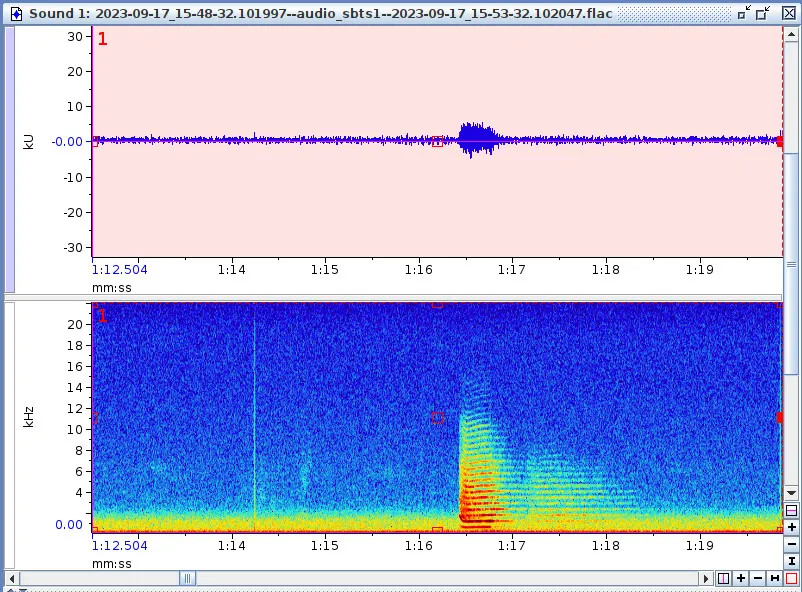Click the vertical zoom out minus button
The height and width of the screenshot is (592, 802).
[792, 544]
